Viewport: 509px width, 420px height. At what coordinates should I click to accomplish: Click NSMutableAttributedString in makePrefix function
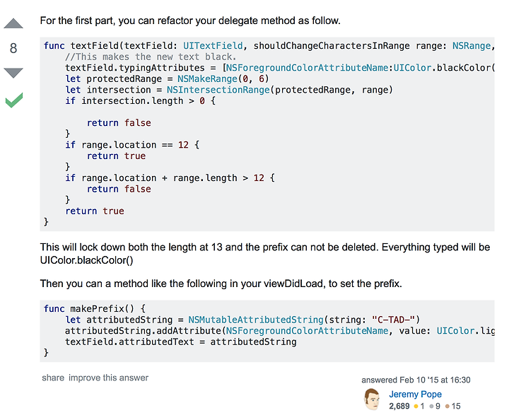click(x=256, y=320)
